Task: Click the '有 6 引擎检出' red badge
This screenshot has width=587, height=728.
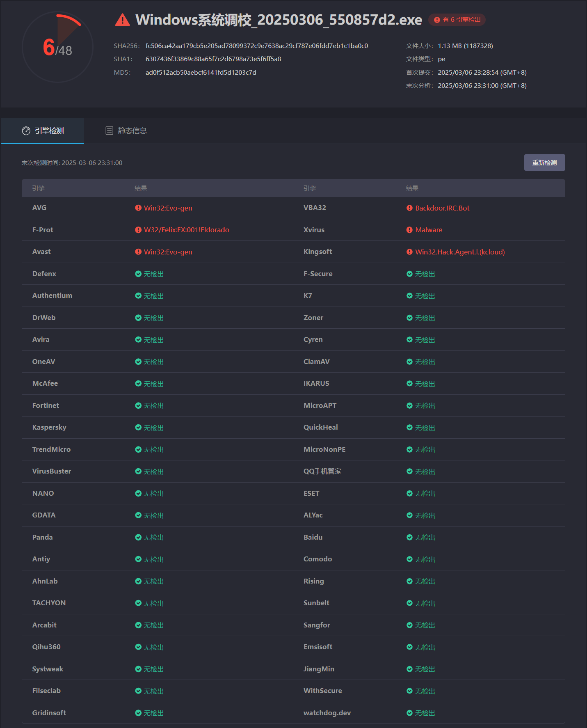Action: pyautogui.click(x=457, y=20)
